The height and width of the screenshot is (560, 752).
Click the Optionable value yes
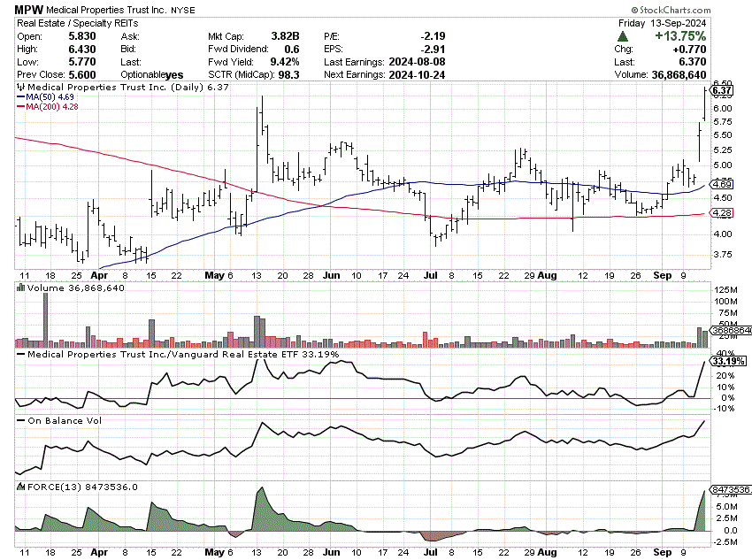[x=174, y=75]
